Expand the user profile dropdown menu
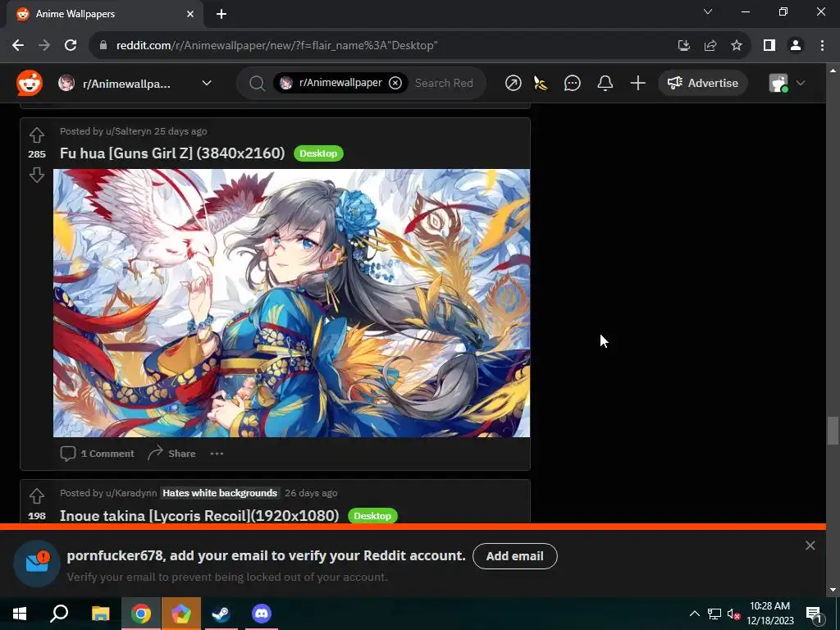840x630 pixels. click(x=787, y=83)
